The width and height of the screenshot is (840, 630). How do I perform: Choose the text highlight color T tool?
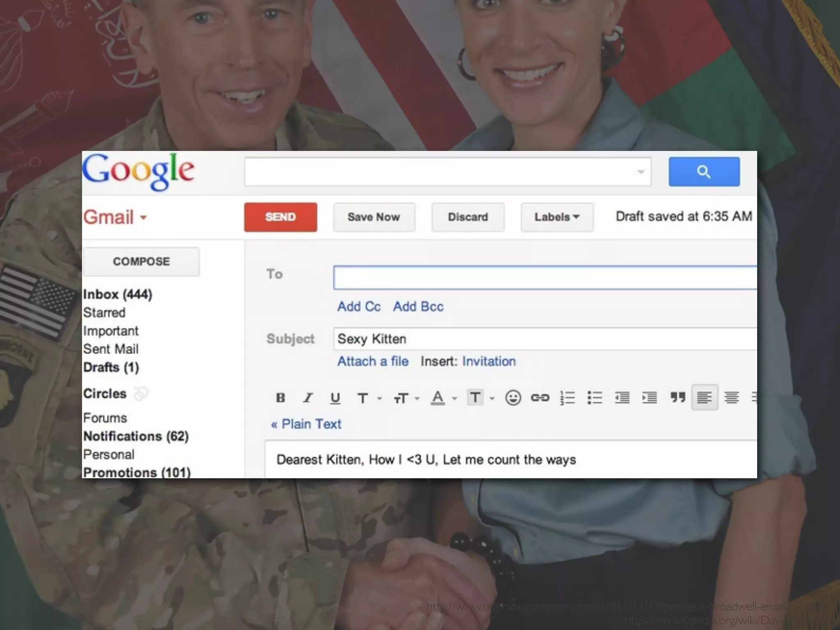(475, 397)
